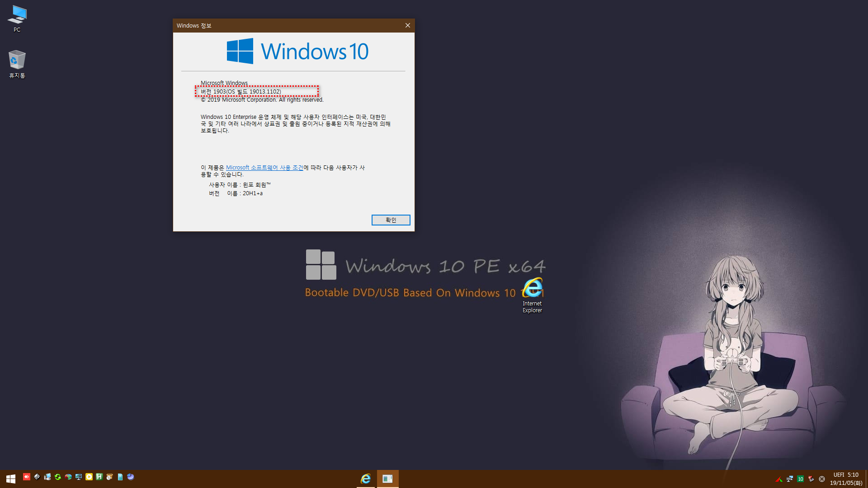
Task: Launch the box with disc quick-launch icon
Action: [x=110, y=477]
